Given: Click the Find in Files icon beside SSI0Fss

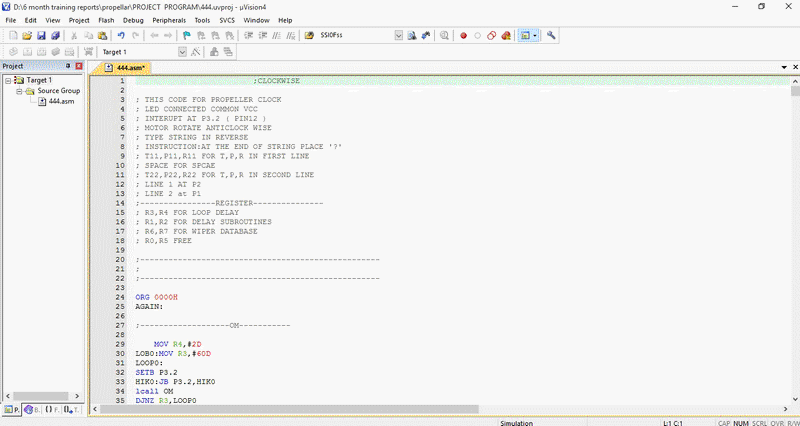Looking at the screenshot, I should (309, 36).
